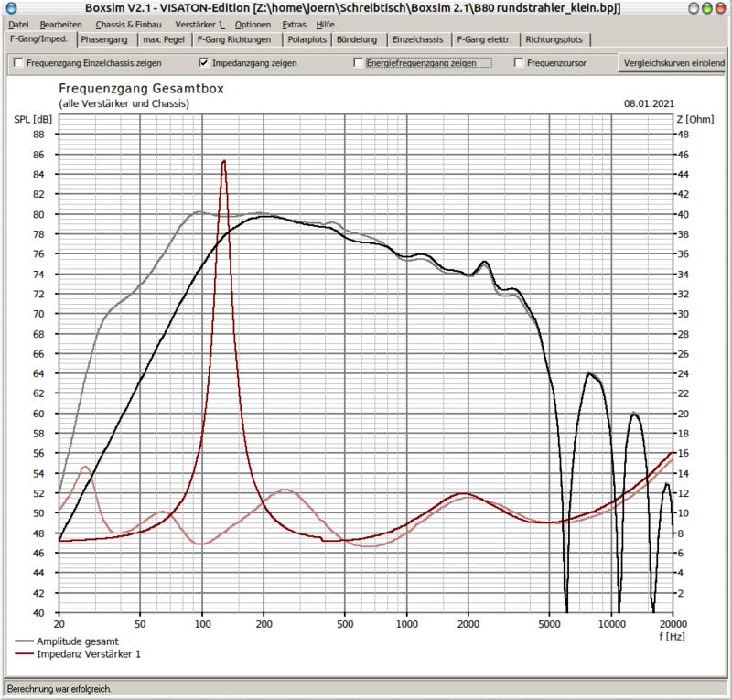Click the Vergleichskurven einblenden button
This screenshot has width=732, height=700.
click(x=673, y=63)
